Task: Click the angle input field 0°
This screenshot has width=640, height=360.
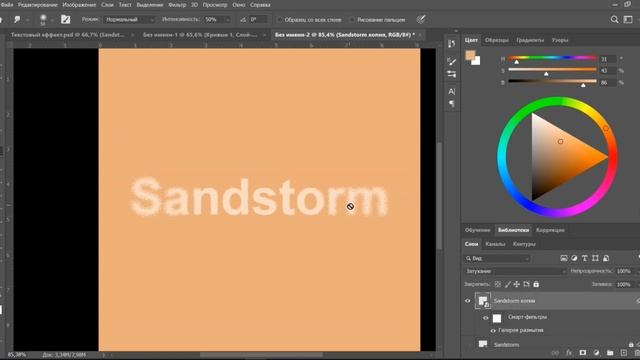Action: pos(258,20)
